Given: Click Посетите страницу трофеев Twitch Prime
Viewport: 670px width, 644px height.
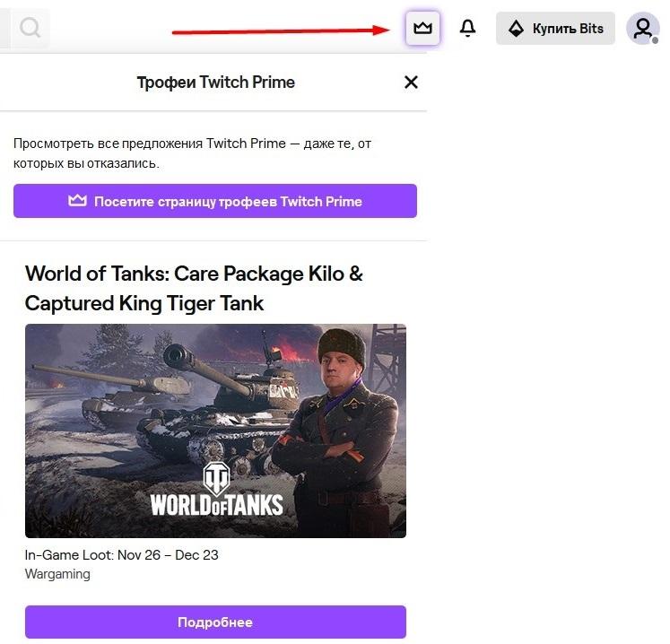Looking at the screenshot, I should click(215, 201).
